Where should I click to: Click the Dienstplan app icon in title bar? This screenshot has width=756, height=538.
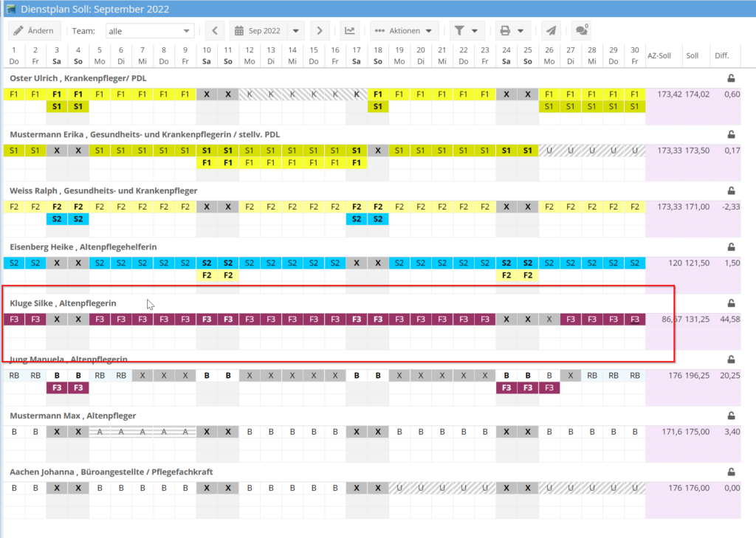[10, 9]
